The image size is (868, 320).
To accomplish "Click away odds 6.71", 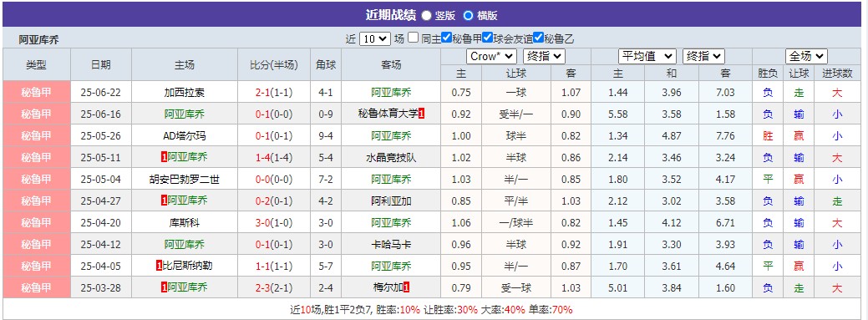I will [725, 222].
